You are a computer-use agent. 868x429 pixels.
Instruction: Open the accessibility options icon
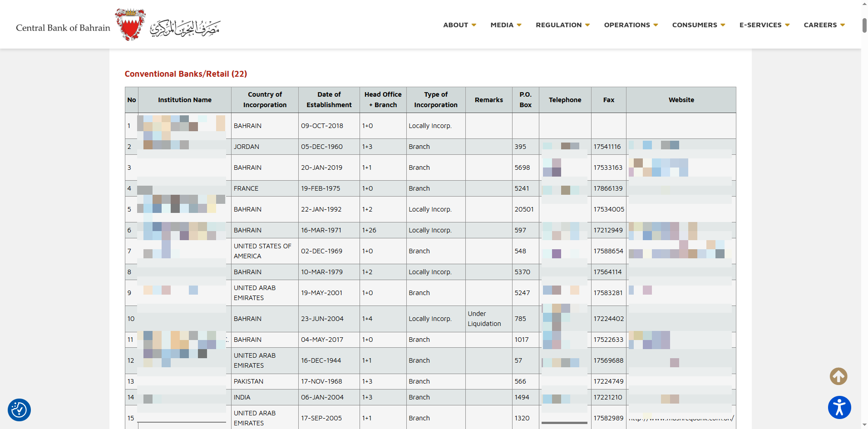pos(839,407)
